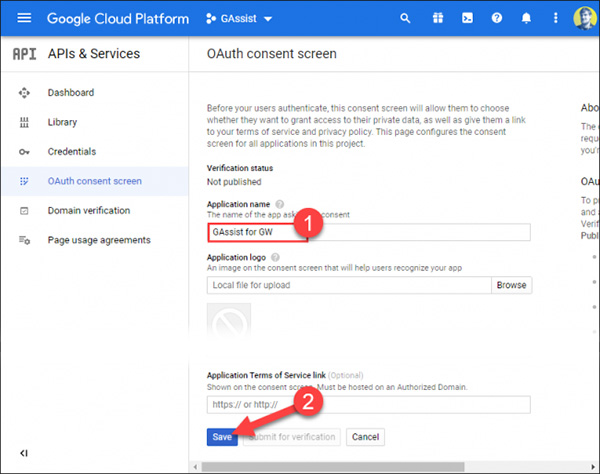The image size is (600, 474).
Task: Open the help question mark icon
Action: point(496,18)
